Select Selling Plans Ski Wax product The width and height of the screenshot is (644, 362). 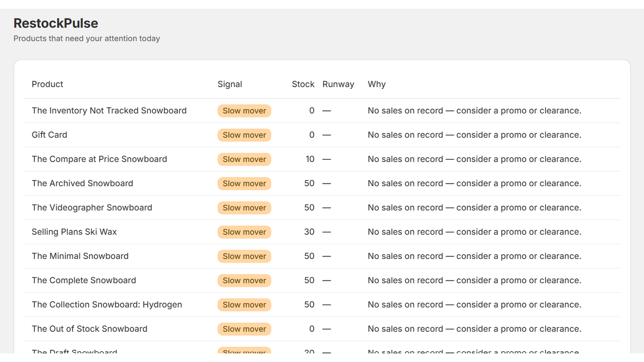click(x=74, y=232)
